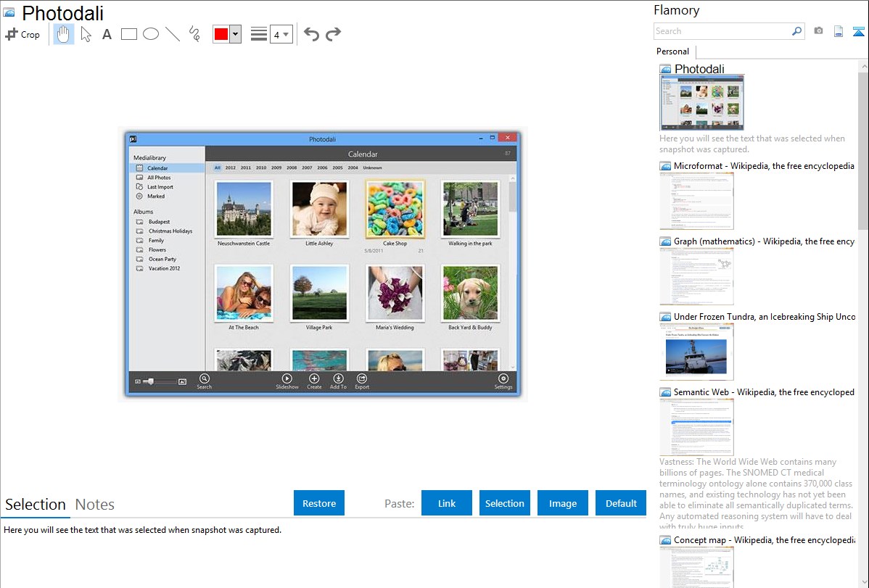Viewport: 869px width, 588px height.
Task: Click the sidebar scrollbar thumb
Action: [863, 151]
